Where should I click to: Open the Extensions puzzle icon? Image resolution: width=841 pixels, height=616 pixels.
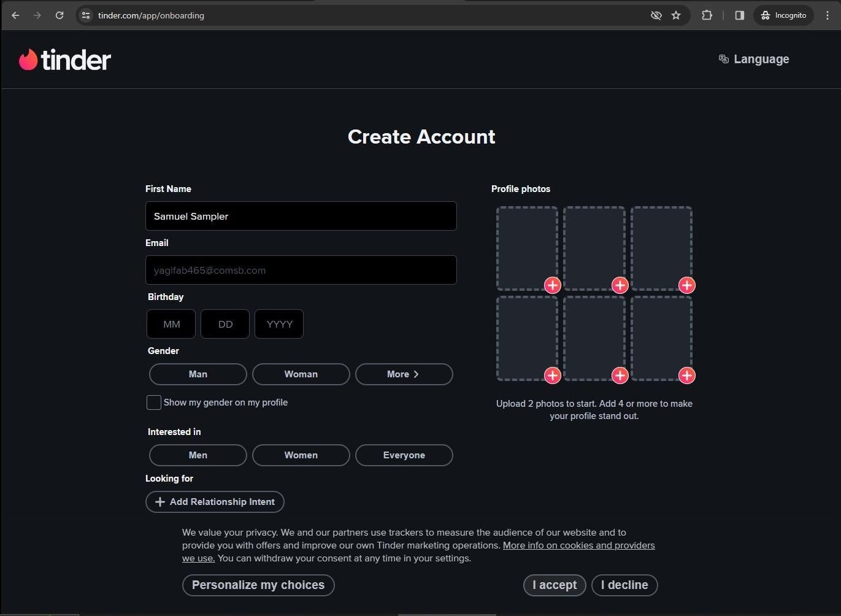tap(707, 15)
